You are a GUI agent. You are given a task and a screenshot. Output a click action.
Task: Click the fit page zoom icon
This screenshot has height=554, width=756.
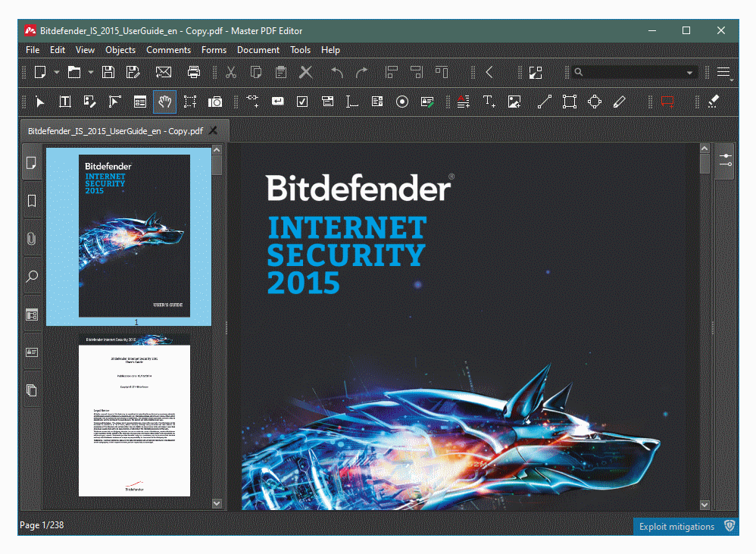(536, 72)
